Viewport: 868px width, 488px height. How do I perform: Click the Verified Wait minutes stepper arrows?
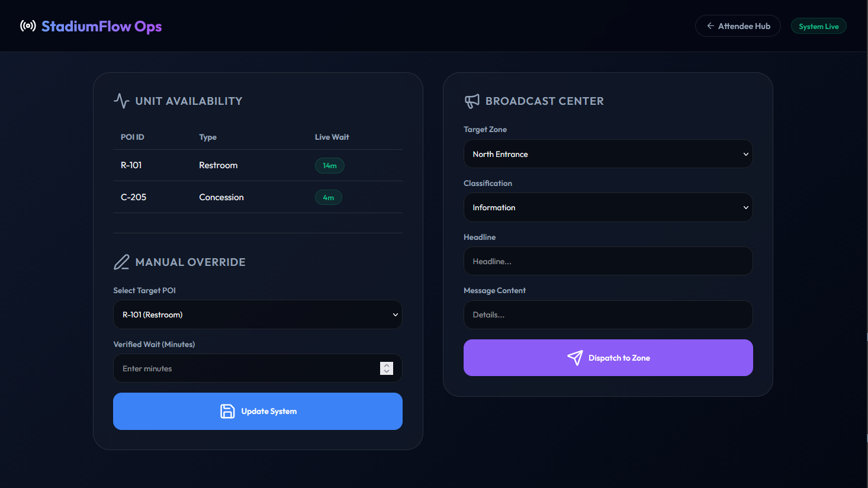(387, 368)
